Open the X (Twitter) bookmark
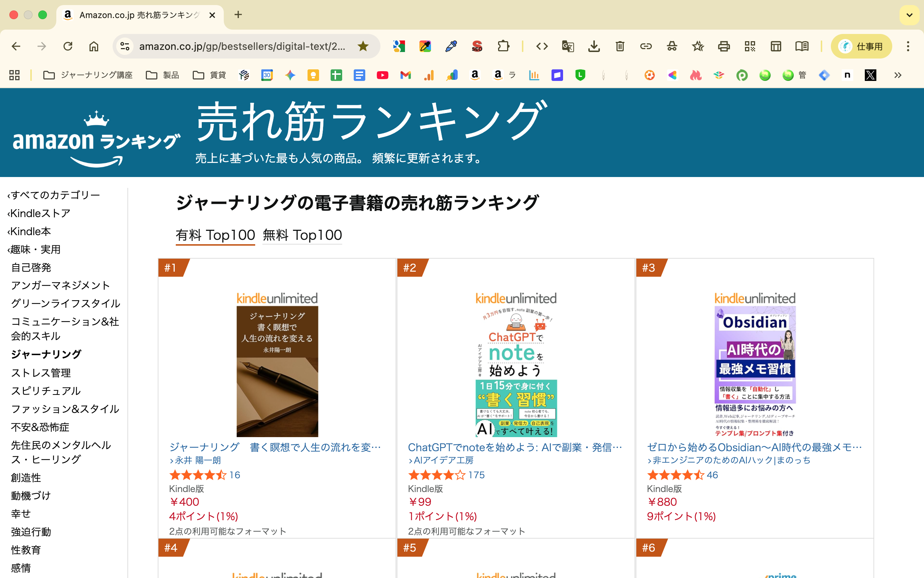The height and width of the screenshot is (578, 924). pyautogui.click(x=871, y=75)
